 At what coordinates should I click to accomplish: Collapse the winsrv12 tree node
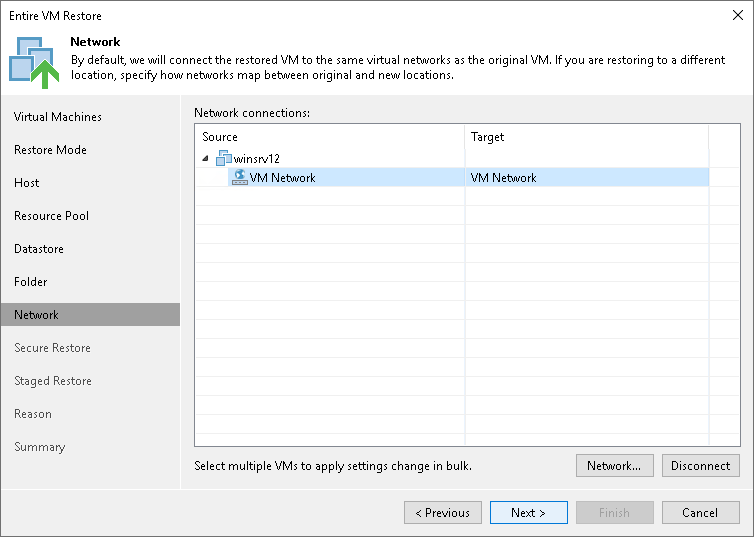coord(205,158)
